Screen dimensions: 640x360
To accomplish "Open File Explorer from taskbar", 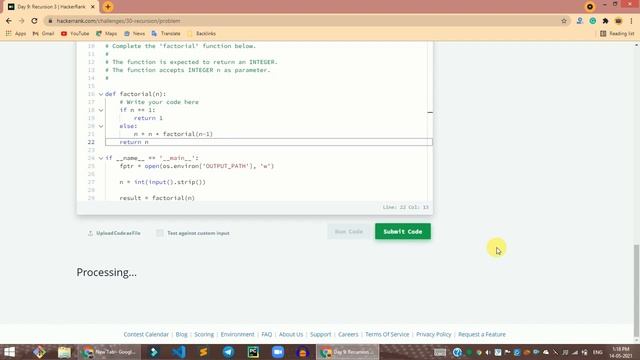I will coord(64,352).
